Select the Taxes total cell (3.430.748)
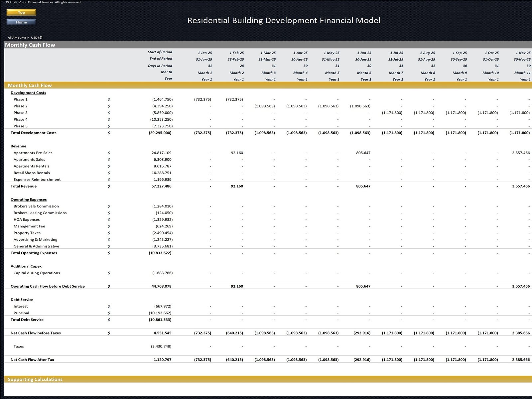 [161, 346]
